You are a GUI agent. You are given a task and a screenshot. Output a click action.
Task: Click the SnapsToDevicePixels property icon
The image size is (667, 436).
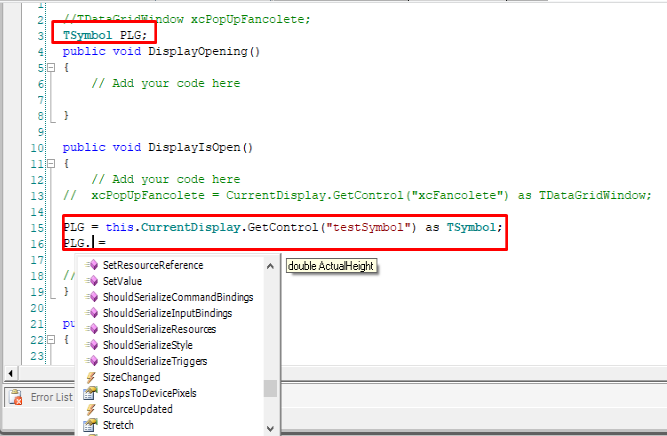(x=91, y=393)
